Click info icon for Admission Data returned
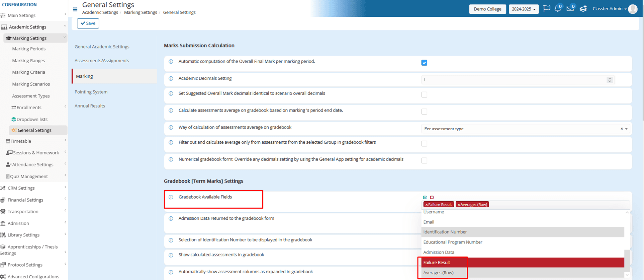 [171, 219]
